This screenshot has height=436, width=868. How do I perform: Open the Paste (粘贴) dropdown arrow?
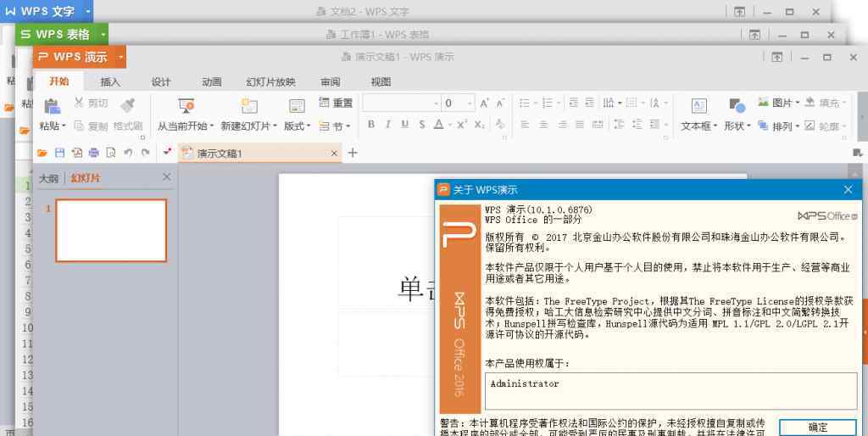(x=63, y=126)
